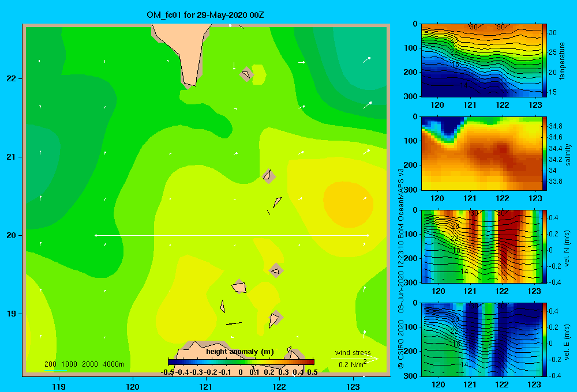Click the "height anomaly (m)" label
Screen dimensions: 577x392
point(240,352)
